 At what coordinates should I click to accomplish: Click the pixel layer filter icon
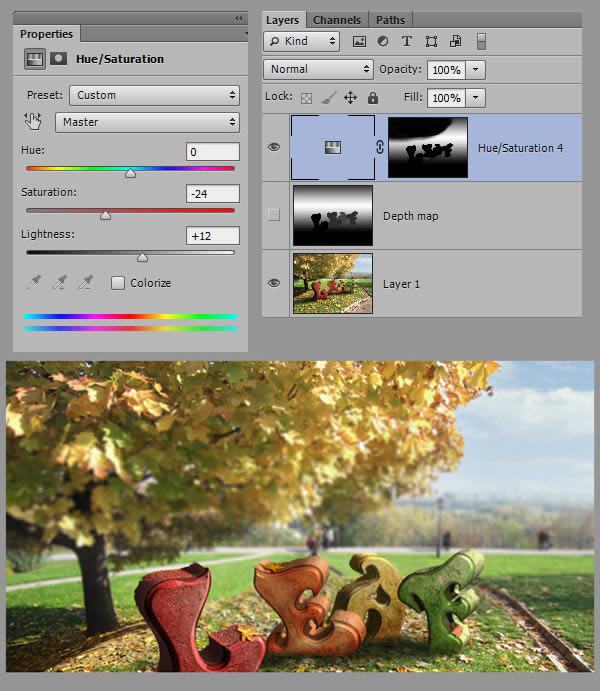click(x=360, y=41)
